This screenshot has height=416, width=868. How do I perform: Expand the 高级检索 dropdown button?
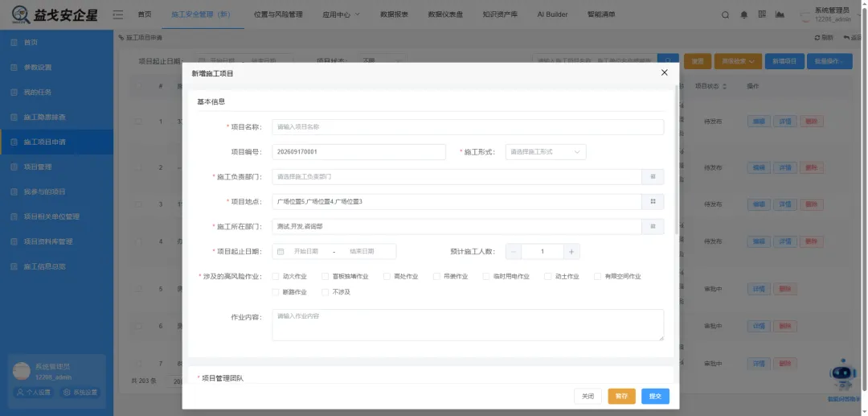tap(738, 61)
